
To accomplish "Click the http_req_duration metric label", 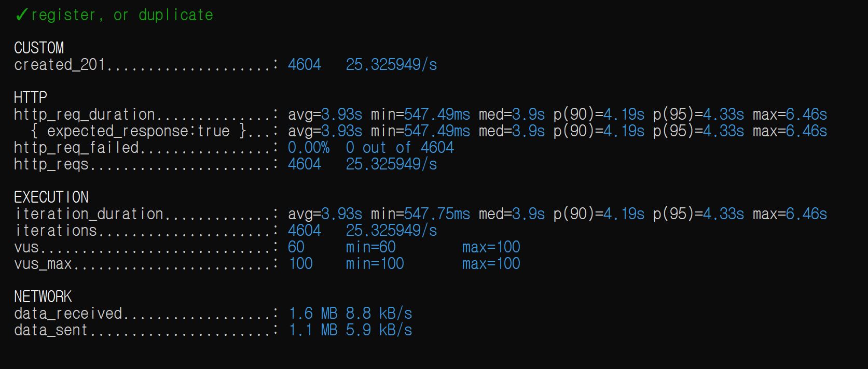I will (x=85, y=115).
